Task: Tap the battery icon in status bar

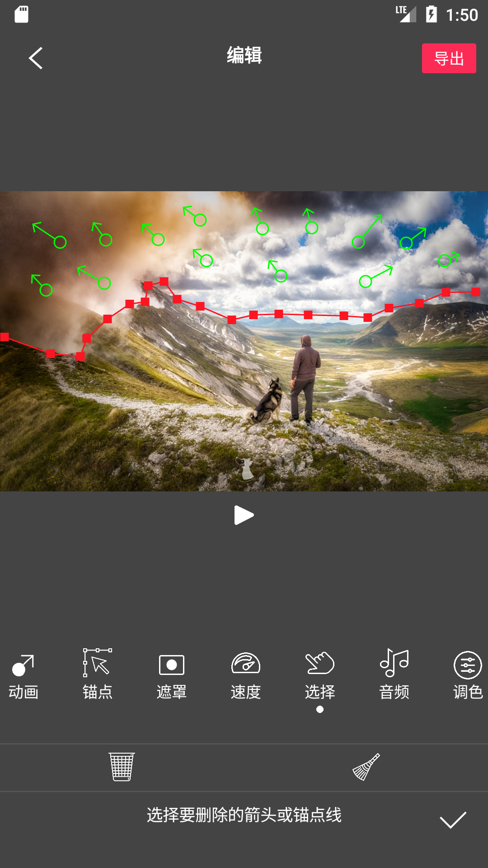Action: (x=431, y=14)
